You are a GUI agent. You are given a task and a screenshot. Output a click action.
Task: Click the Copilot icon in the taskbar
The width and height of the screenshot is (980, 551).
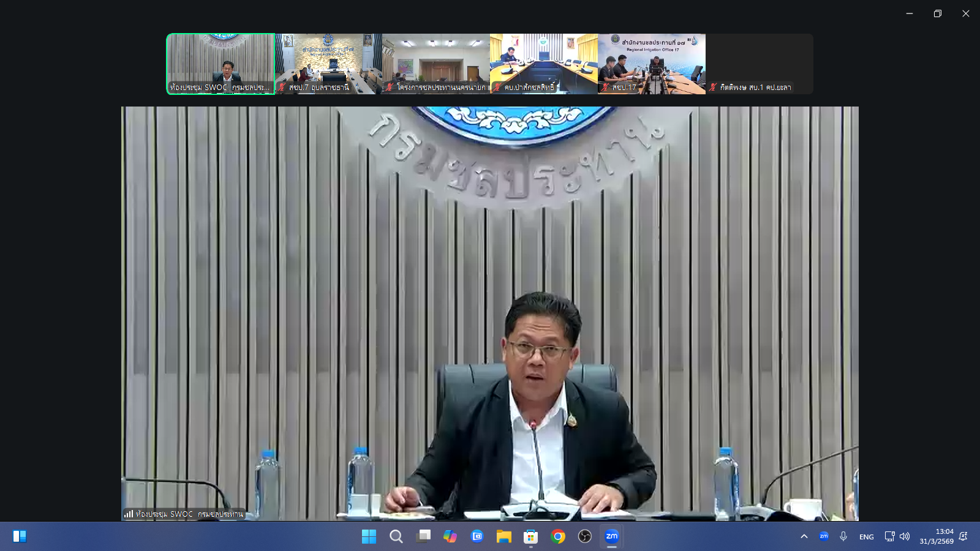[450, 536]
